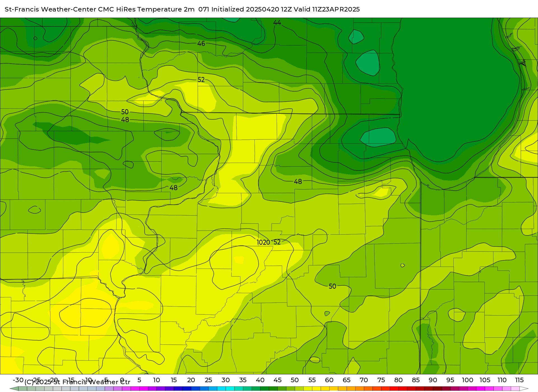The width and height of the screenshot is (538, 392).
Task: Click the '30' label on the temperature legend
Action: pos(226,380)
